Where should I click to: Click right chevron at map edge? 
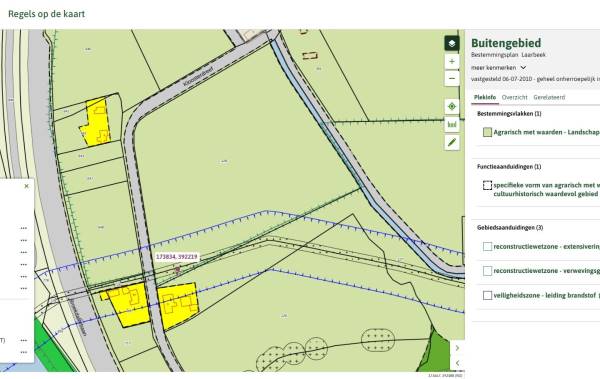[x=457, y=348]
